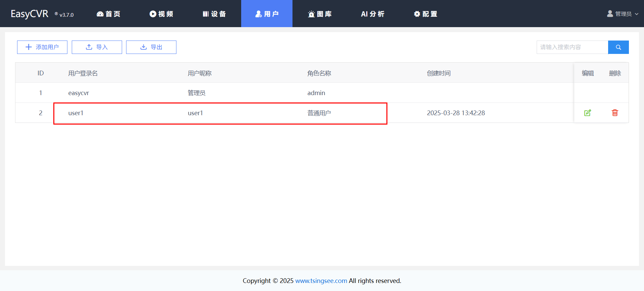Click the 管理员 nickname cell in the table
The width and height of the screenshot is (644, 291).
pos(197,93)
